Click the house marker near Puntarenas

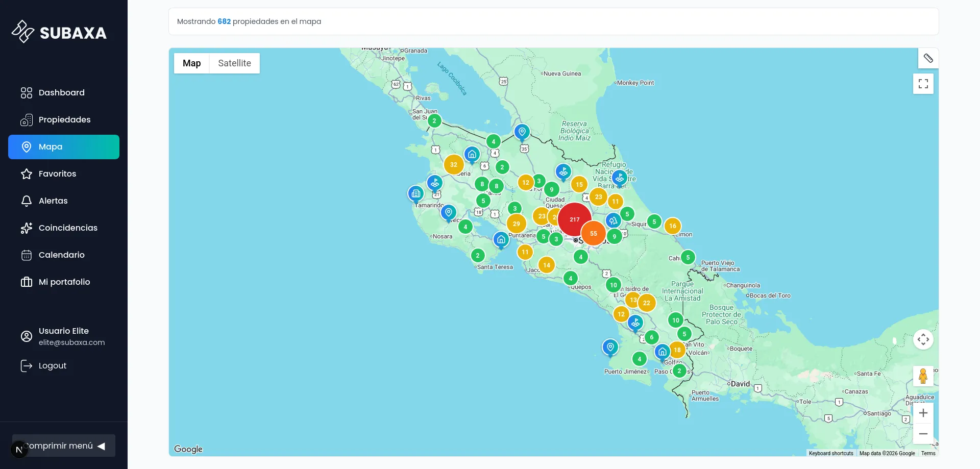(501, 240)
